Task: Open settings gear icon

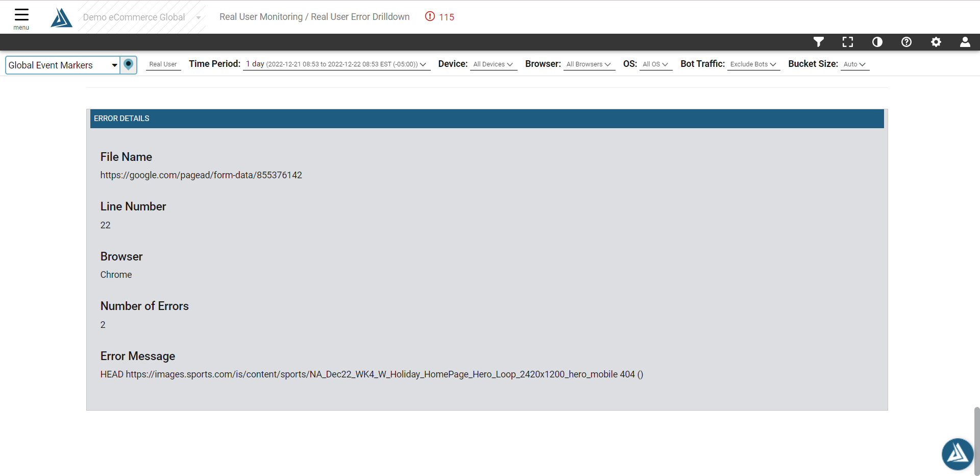Action: pos(936,42)
